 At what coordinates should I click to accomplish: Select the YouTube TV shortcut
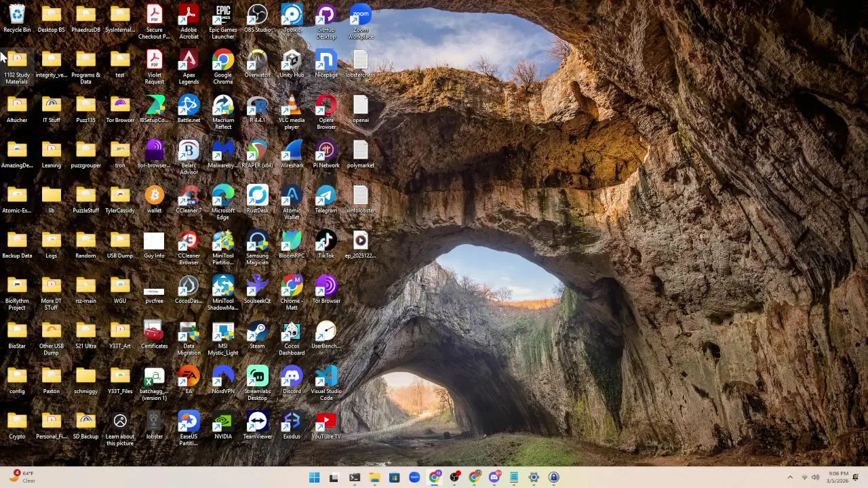[x=326, y=426]
